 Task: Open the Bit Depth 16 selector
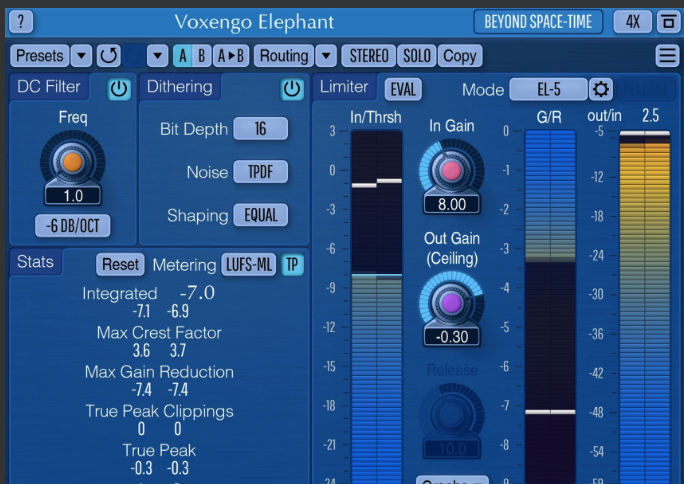click(260, 129)
